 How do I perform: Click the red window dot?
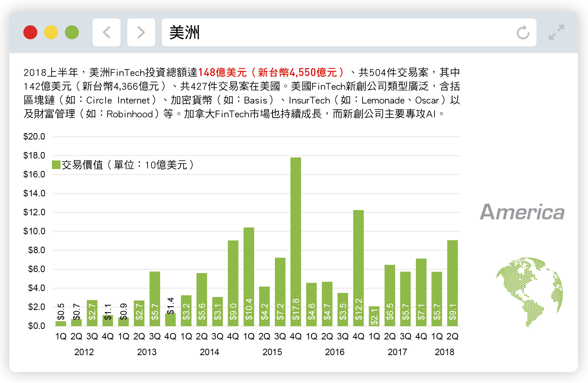click(30, 32)
